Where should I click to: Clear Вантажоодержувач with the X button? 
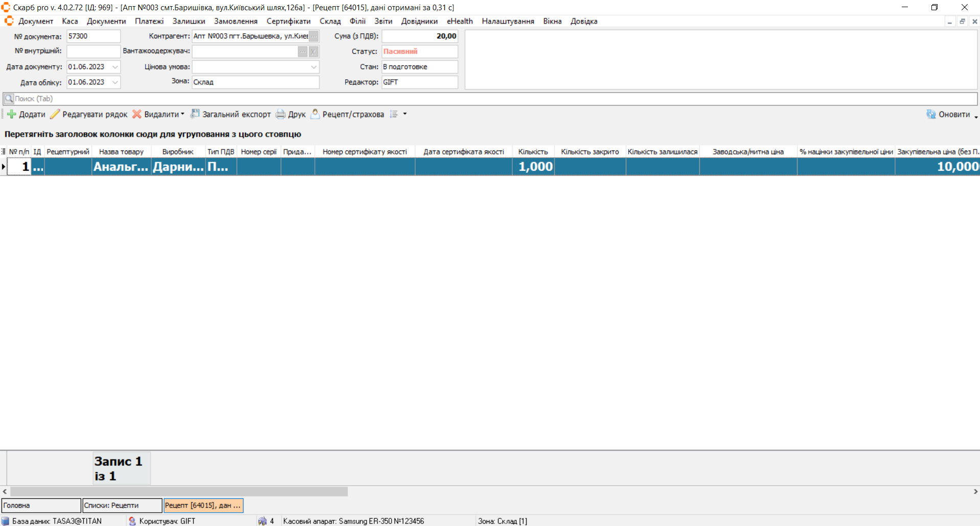click(313, 52)
